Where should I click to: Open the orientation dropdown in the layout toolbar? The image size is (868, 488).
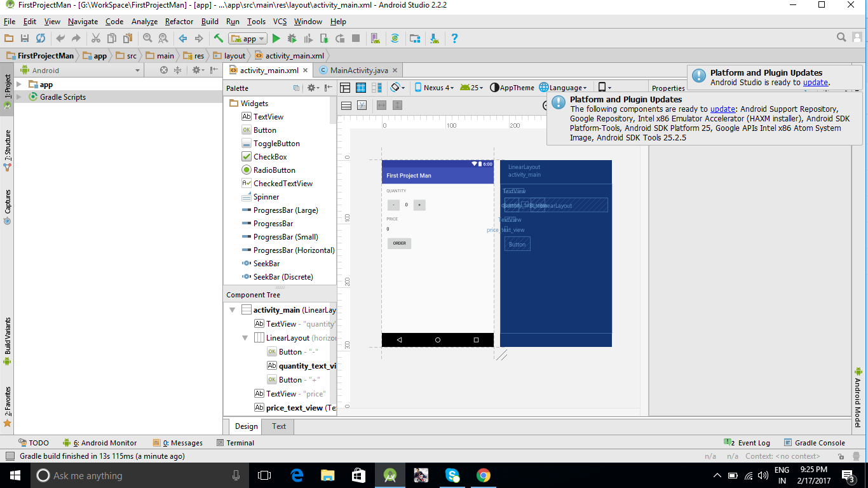pyautogui.click(x=397, y=87)
